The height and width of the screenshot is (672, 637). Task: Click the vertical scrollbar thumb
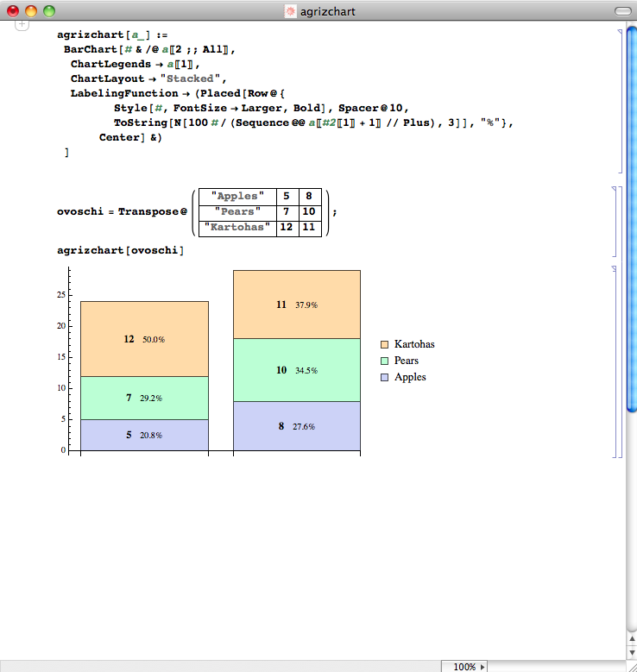630,216
